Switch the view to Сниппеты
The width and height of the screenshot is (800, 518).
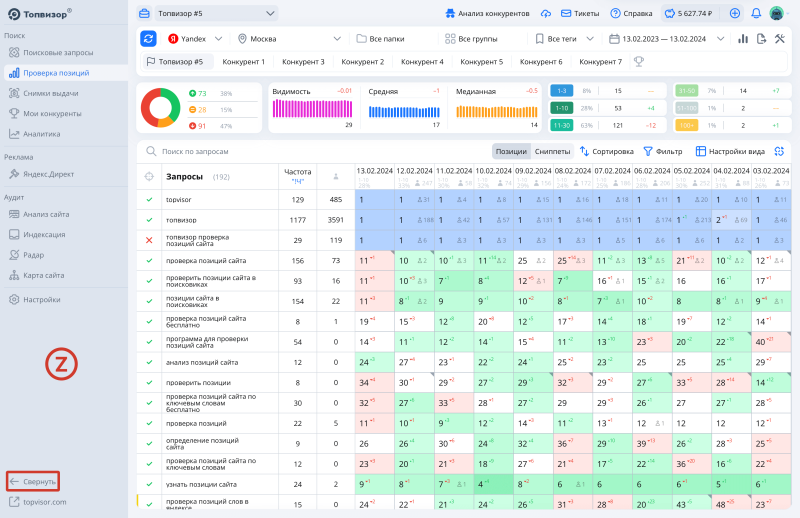tap(552, 151)
